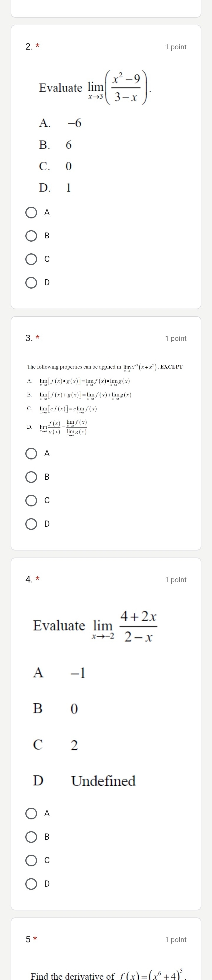This screenshot has width=212, height=980.
Task: Select option B for question 2
Action: tap(31, 236)
